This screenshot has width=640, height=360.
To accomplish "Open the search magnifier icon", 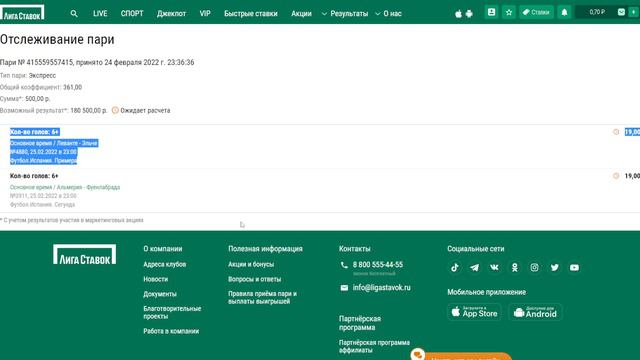I will pos(74,13).
